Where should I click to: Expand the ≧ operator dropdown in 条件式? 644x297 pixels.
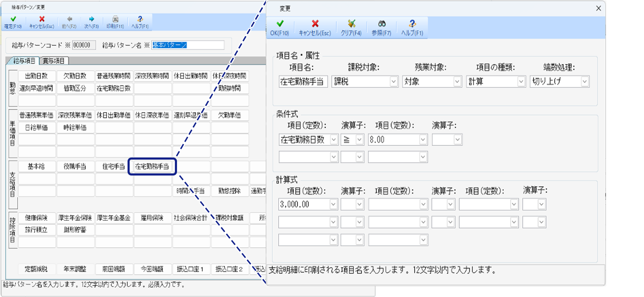pyautogui.click(x=360, y=140)
